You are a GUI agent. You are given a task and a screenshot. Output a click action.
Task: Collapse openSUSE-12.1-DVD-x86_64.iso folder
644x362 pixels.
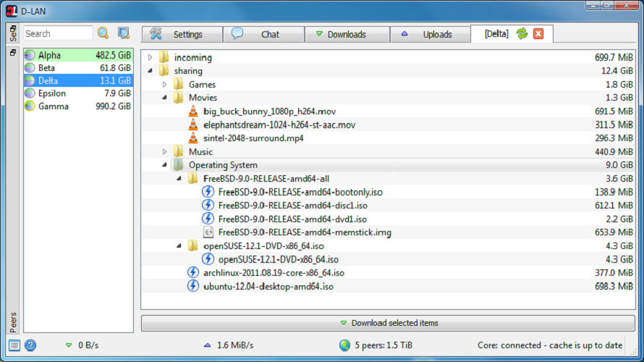click(179, 245)
